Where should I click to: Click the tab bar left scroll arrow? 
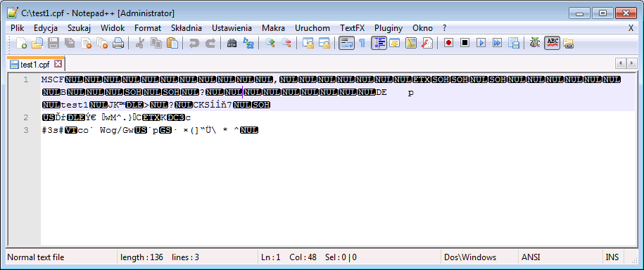[x=621, y=63]
